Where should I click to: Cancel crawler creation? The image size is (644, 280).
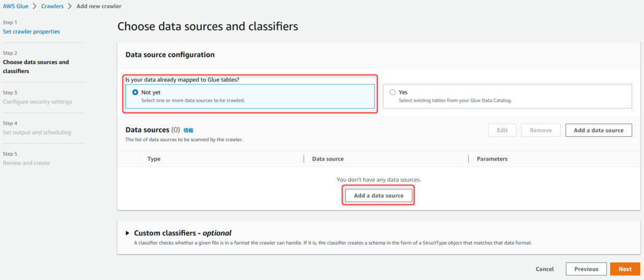545,269
